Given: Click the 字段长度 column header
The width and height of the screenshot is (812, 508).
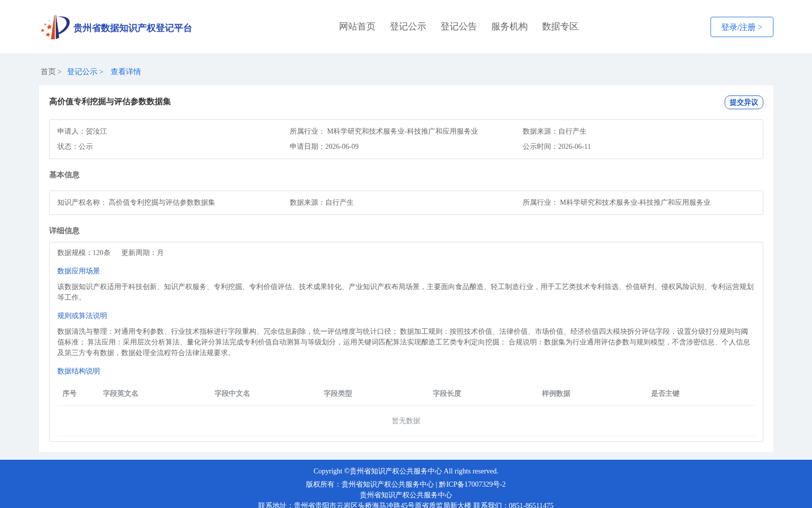Looking at the screenshot, I should (x=447, y=393).
